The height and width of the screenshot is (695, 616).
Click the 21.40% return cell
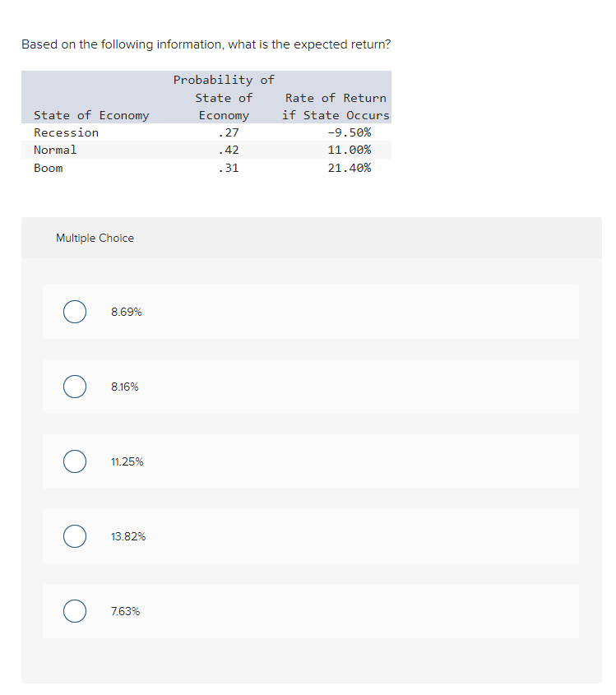click(349, 168)
